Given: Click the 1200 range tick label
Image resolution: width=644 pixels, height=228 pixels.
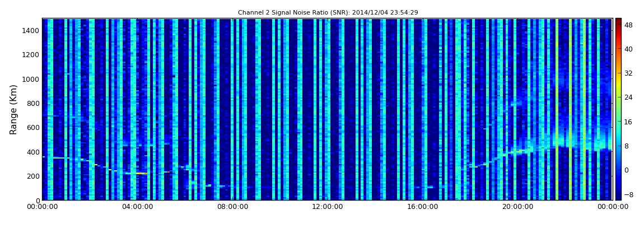Looking at the screenshot, I should pyautogui.click(x=31, y=55).
